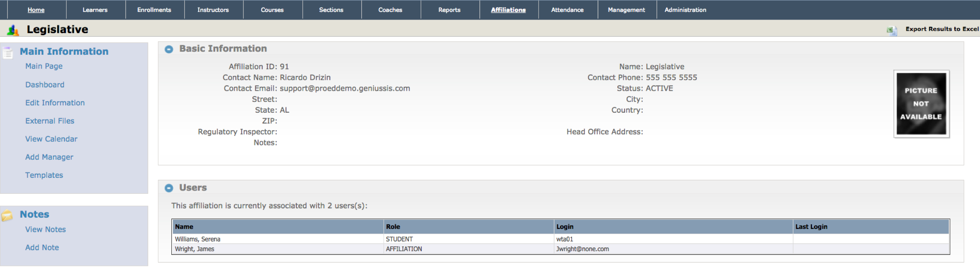Viewport: 980px width, 272px height.
Task: Click the Picture Not Available thumbnail
Action: point(921,103)
